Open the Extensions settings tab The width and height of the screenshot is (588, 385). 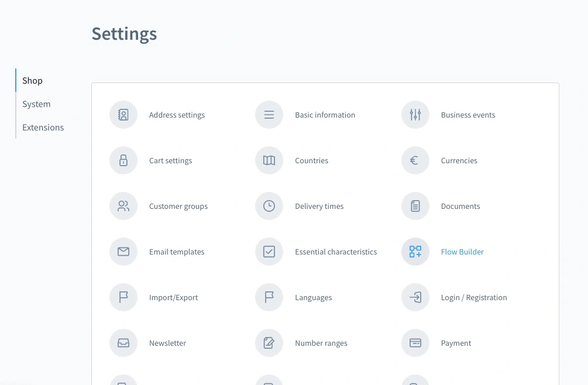pos(43,128)
